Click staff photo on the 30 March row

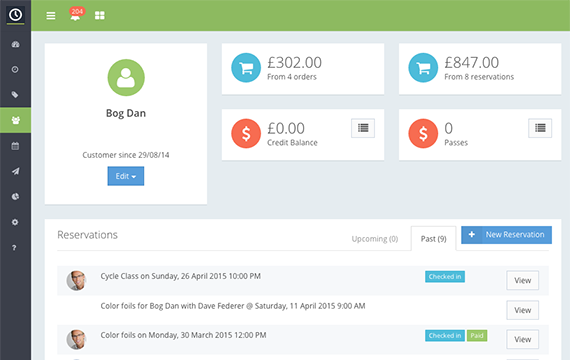[76, 339]
